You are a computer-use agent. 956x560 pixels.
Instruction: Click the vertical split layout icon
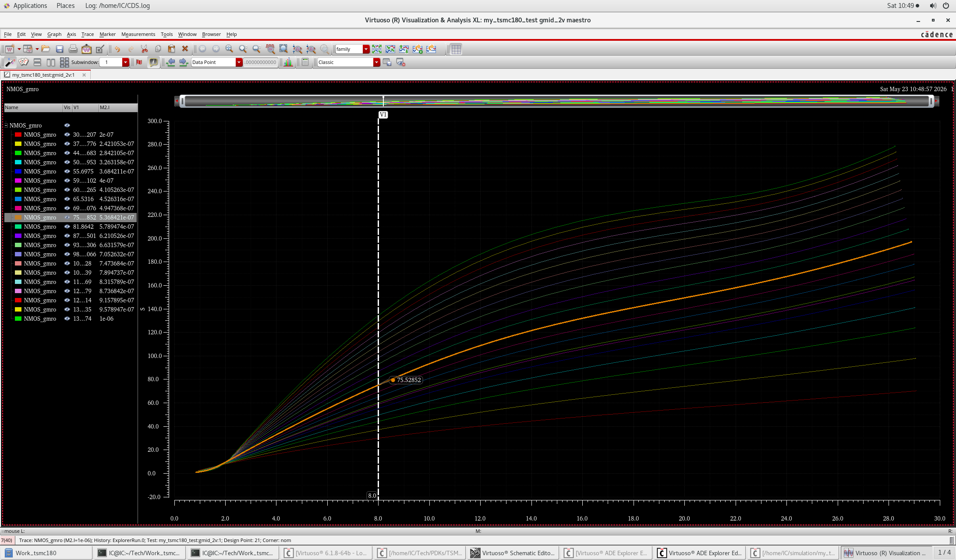(51, 62)
